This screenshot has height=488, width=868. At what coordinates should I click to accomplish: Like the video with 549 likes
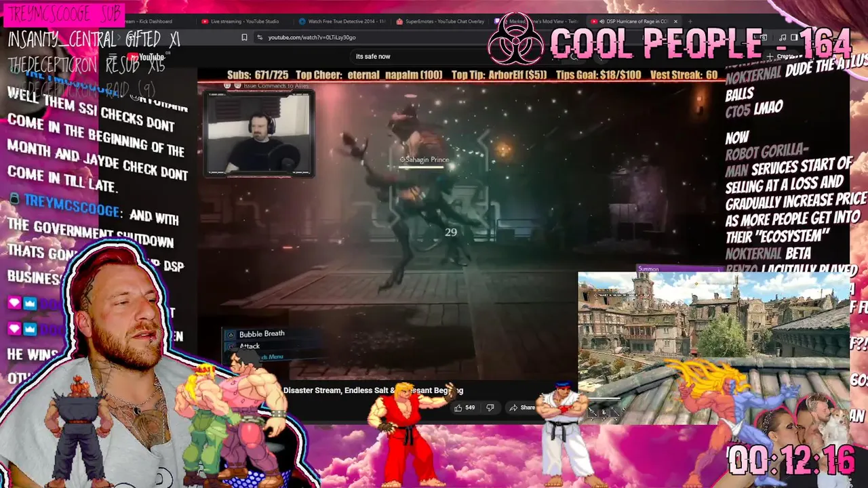[465, 407]
